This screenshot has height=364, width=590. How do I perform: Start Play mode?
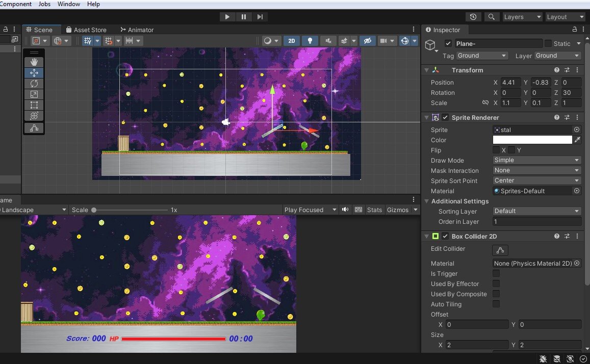coord(227,17)
